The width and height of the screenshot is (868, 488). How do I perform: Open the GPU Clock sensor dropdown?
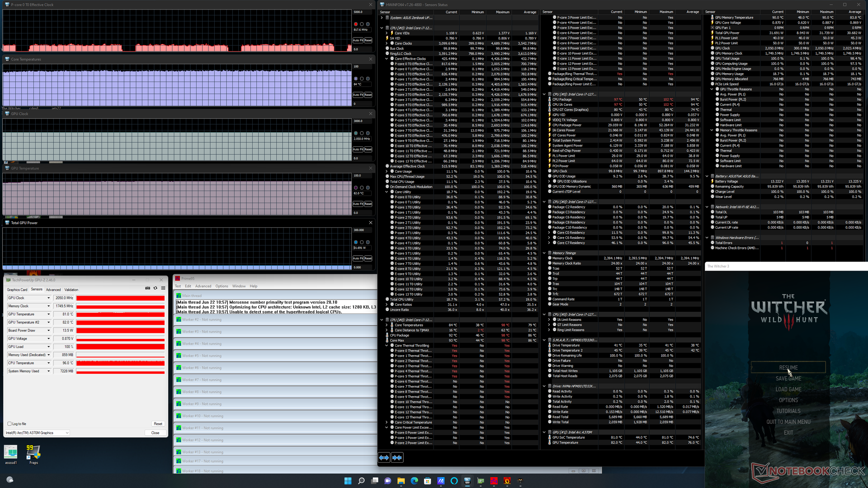[x=48, y=298]
